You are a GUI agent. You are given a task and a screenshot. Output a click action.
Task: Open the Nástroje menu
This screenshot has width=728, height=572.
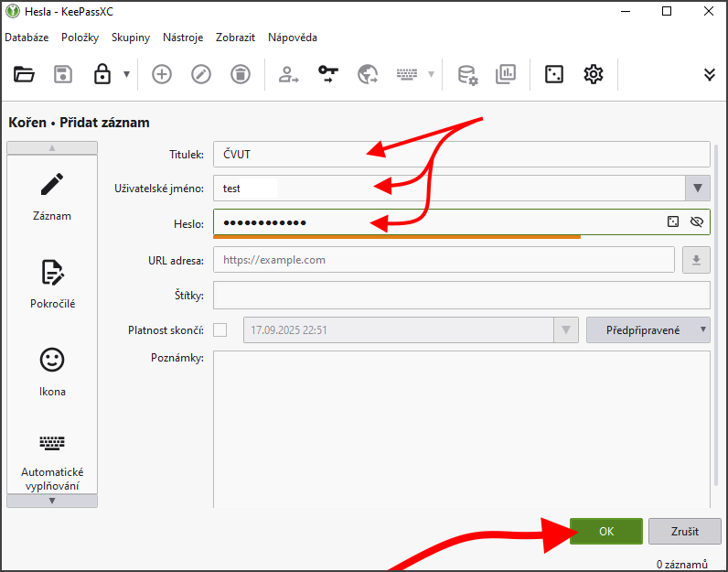(x=182, y=38)
